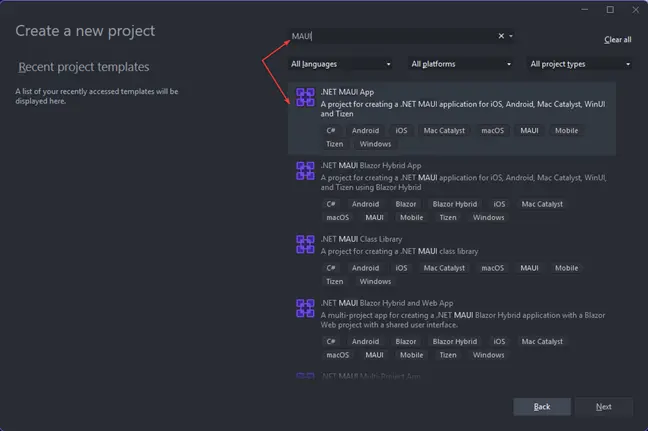Click iOS tag under .NET MAUI App

click(x=401, y=131)
